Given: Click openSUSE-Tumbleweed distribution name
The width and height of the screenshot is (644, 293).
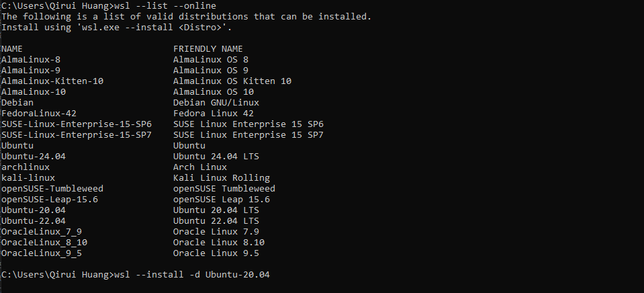Looking at the screenshot, I should coord(52,189).
